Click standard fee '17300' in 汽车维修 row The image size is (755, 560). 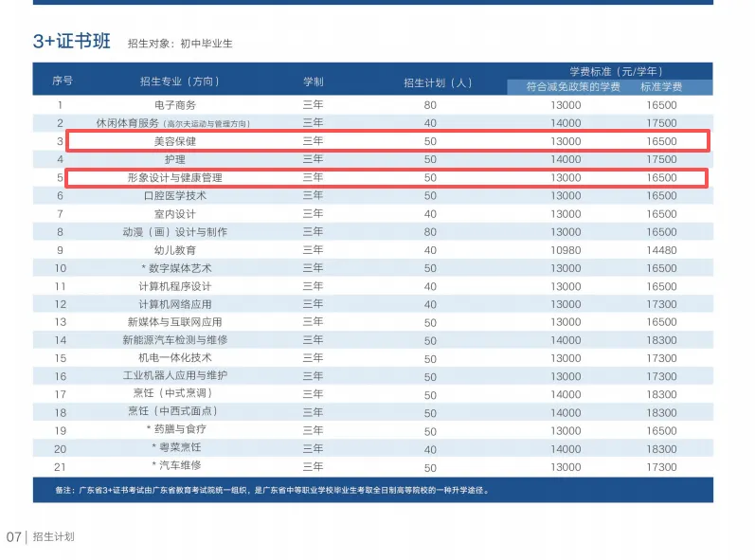[661, 467]
